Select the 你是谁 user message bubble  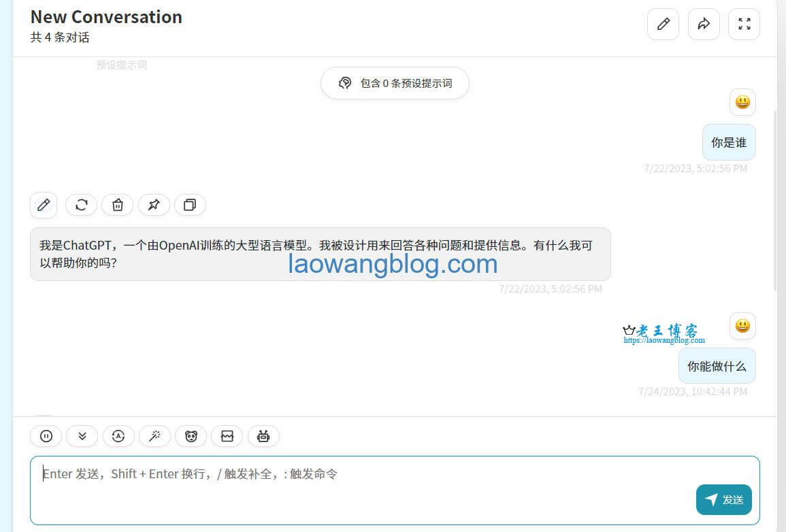(x=729, y=142)
